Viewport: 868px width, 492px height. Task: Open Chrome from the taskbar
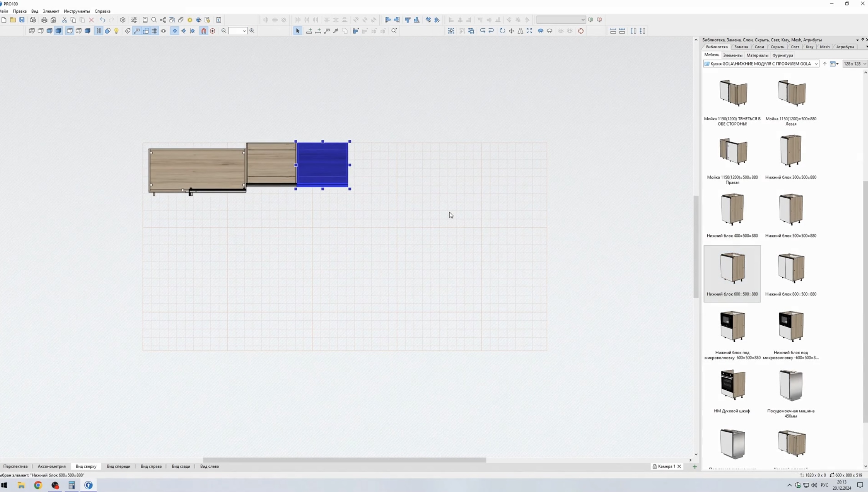38,485
